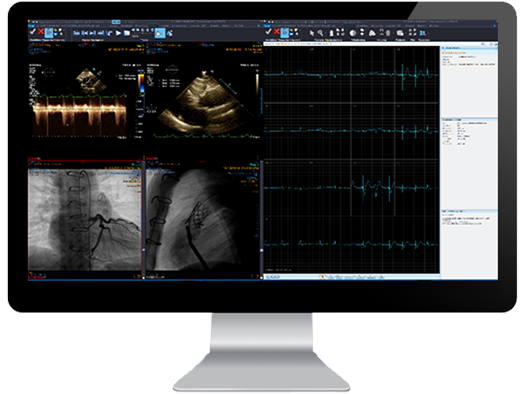
Task: Click the top ECG lead trace strip
Action: (x=351, y=75)
